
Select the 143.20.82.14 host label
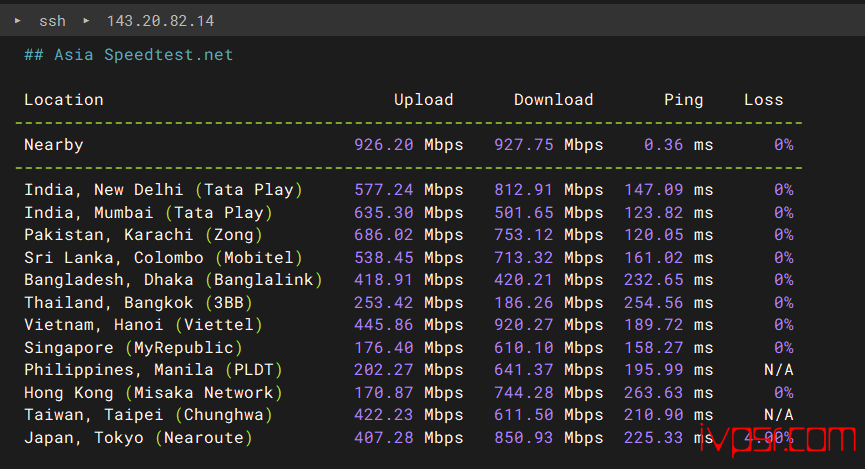(x=160, y=21)
